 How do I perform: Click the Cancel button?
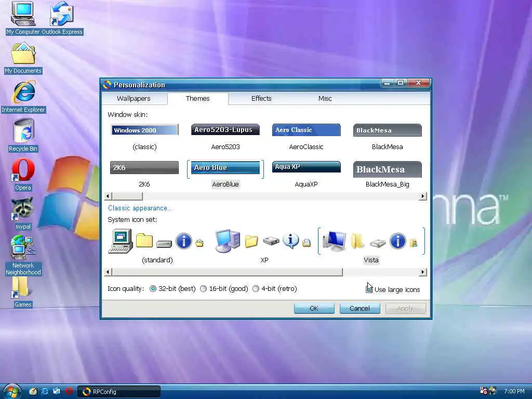point(360,309)
